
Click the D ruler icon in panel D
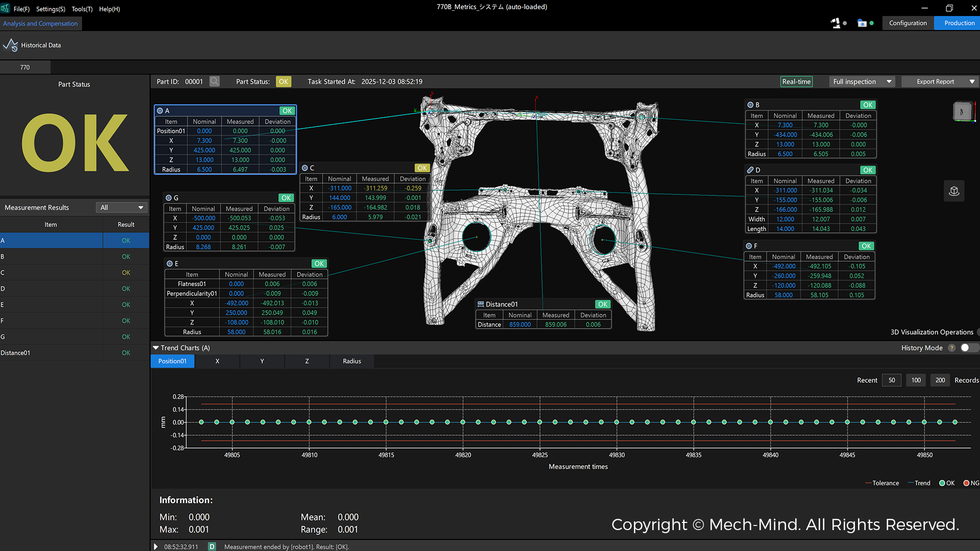coord(750,170)
